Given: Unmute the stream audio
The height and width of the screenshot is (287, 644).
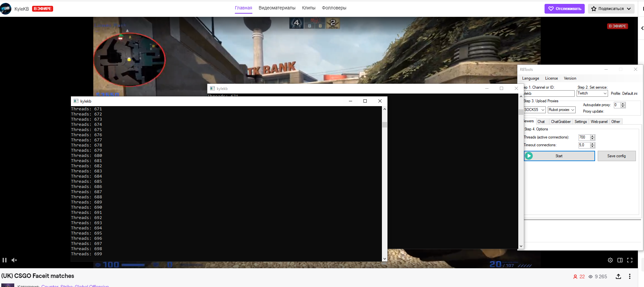Looking at the screenshot, I should (x=14, y=260).
